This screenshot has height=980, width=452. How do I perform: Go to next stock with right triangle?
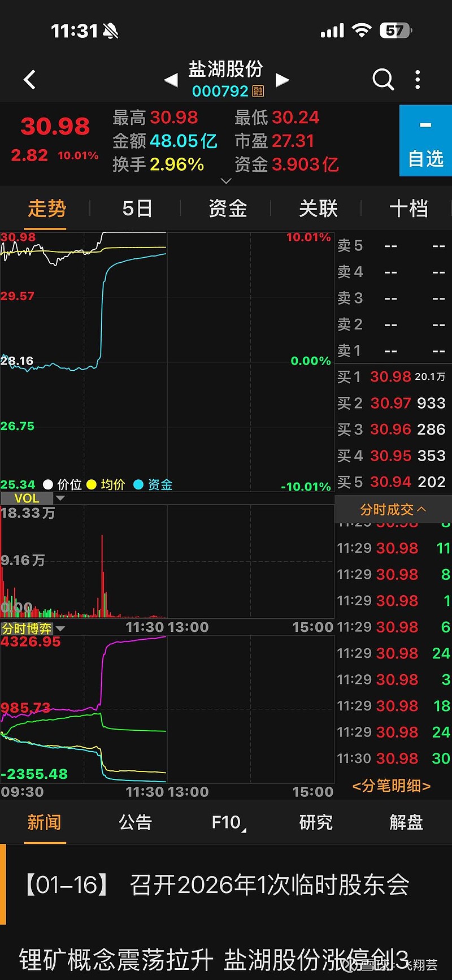click(282, 80)
